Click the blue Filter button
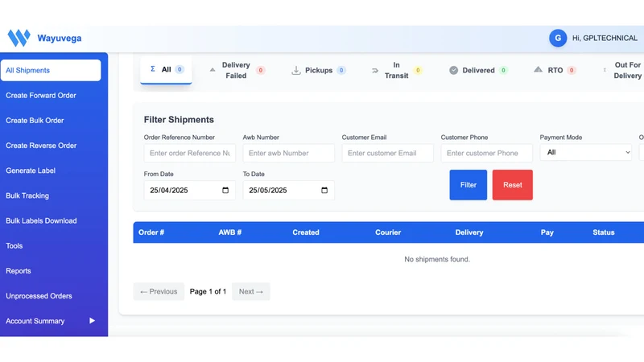 click(x=469, y=185)
